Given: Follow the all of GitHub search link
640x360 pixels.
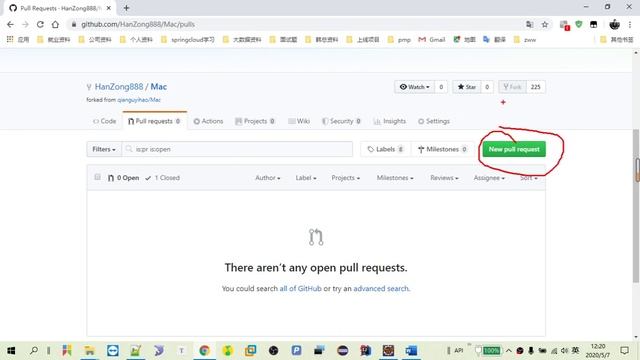Looking at the screenshot, I should [300, 289].
